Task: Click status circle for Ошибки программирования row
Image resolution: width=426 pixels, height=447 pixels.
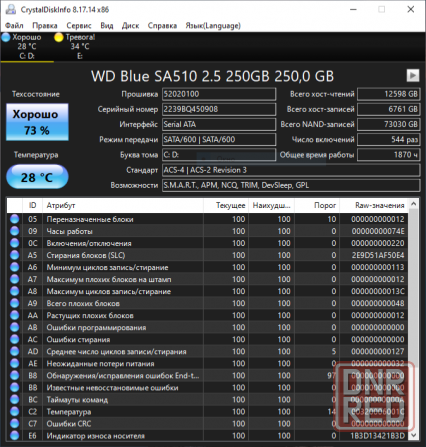Action: coord(14,327)
